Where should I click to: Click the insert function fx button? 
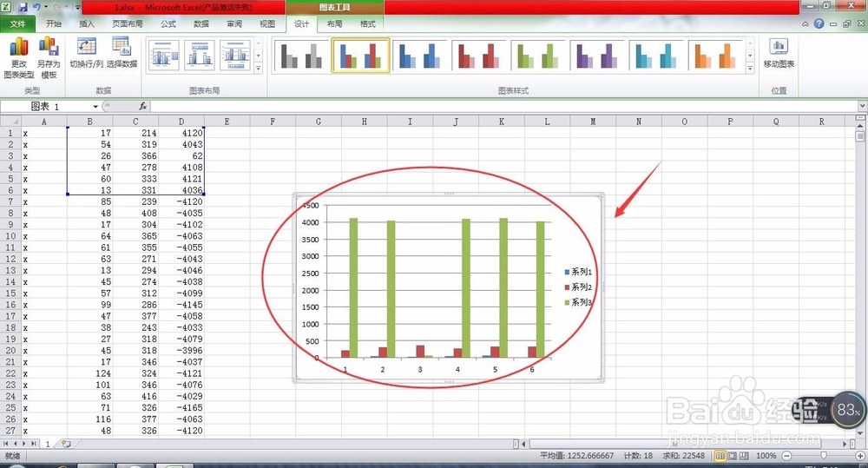point(143,106)
